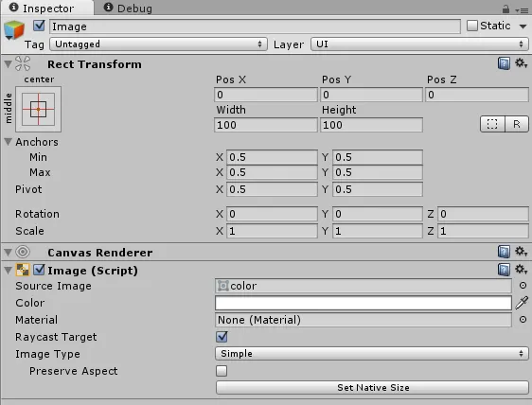
Task: Open Rect Transform help reference icon
Action: [504, 63]
